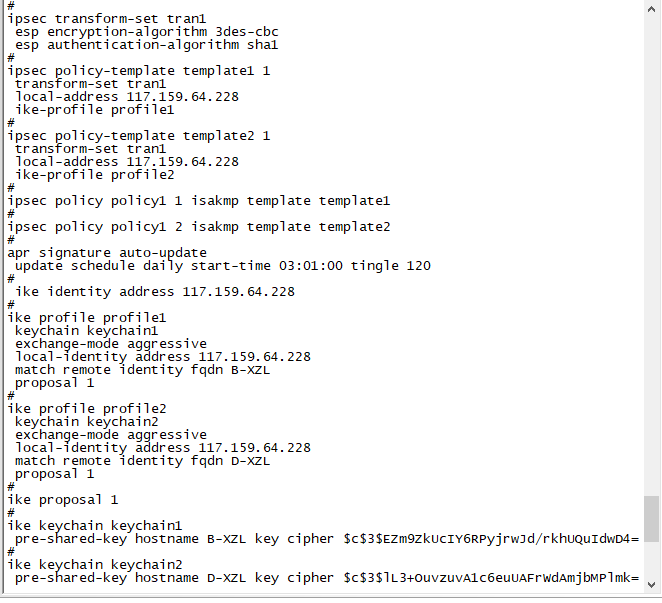Click the scrollbar down arrow

click(651, 582)
